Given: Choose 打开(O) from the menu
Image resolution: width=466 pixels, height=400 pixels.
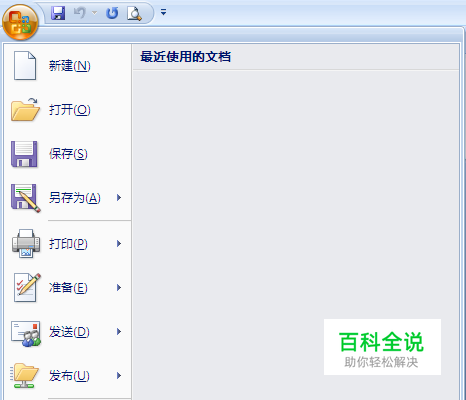Looking at the screenshot, I should 70,110.
